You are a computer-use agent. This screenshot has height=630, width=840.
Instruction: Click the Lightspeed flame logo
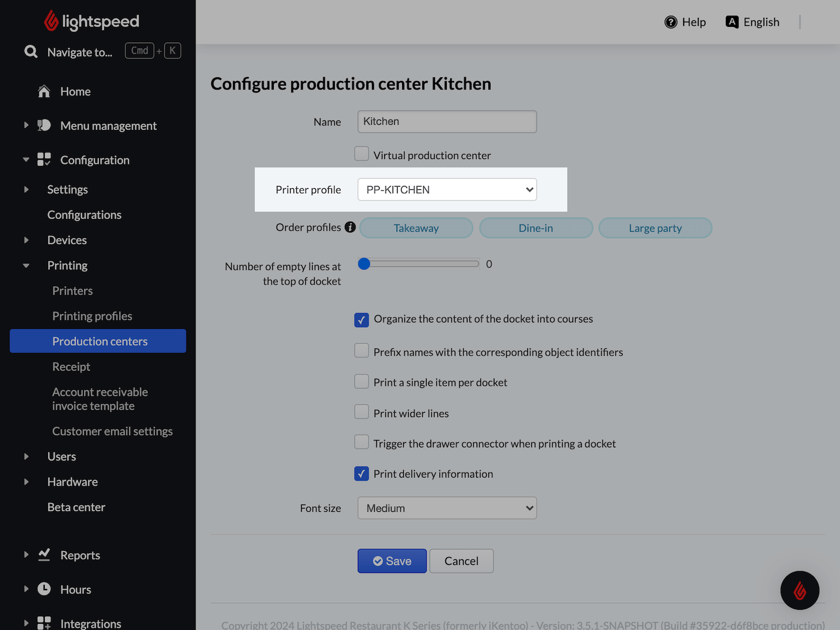pyautogui.click(x=52, y=21)
